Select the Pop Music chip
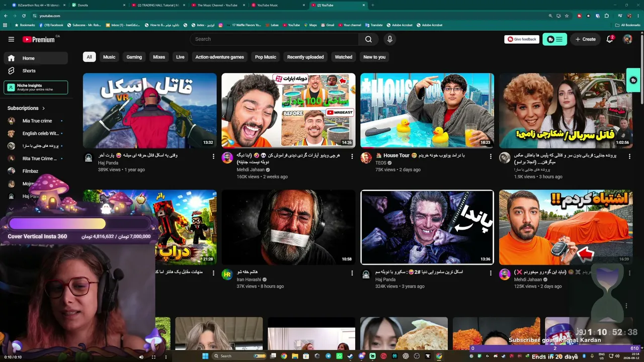This screenshot has width=644, height=362. (x=266, y=57)
